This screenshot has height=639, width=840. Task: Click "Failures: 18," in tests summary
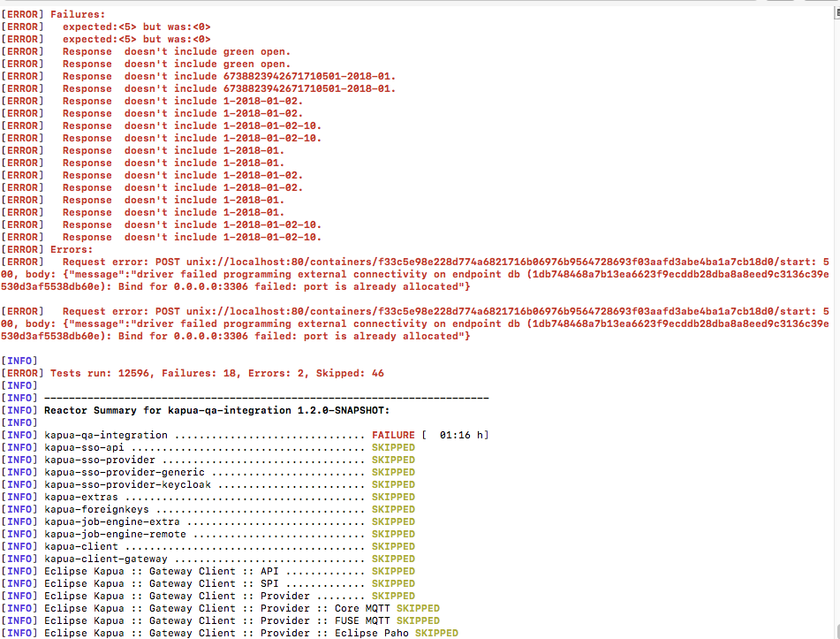point(201,374)
